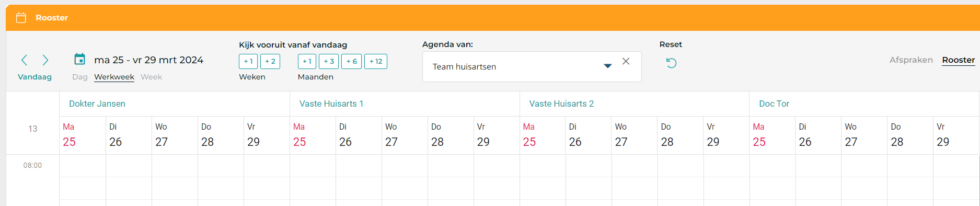The height and width of the screenshot is (206, 980).
Task: Jump ahead +3 months
Action: [x=329, y=61]
